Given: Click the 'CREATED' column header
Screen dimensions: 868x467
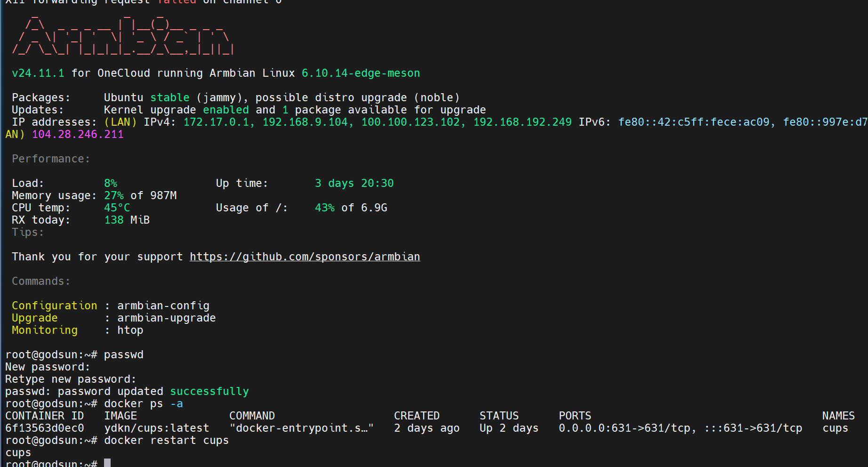Looking at the screenshot, I should pyautogui.click(x=417, y=416).
